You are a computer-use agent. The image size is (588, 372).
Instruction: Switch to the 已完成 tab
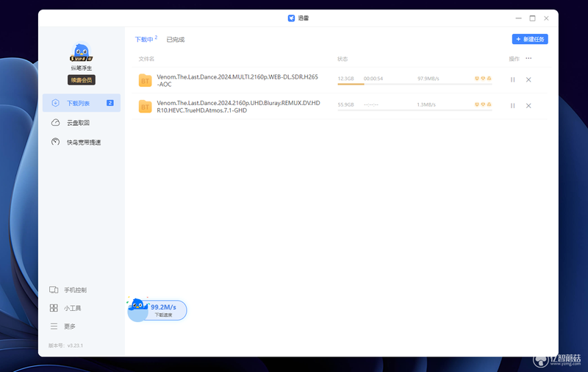click(176, 40)
